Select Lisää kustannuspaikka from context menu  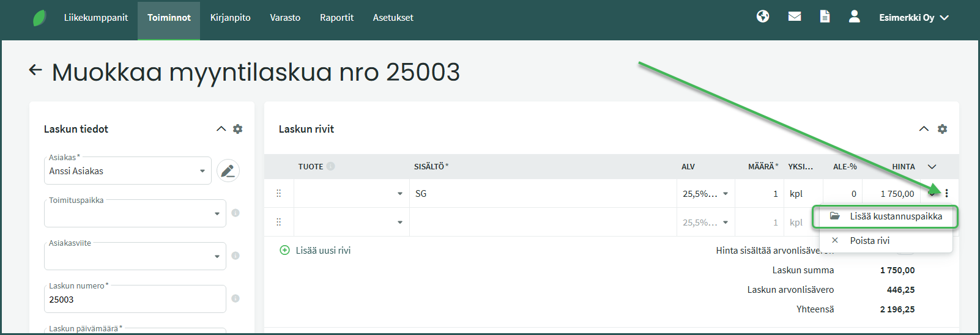(x=895, y=216)
